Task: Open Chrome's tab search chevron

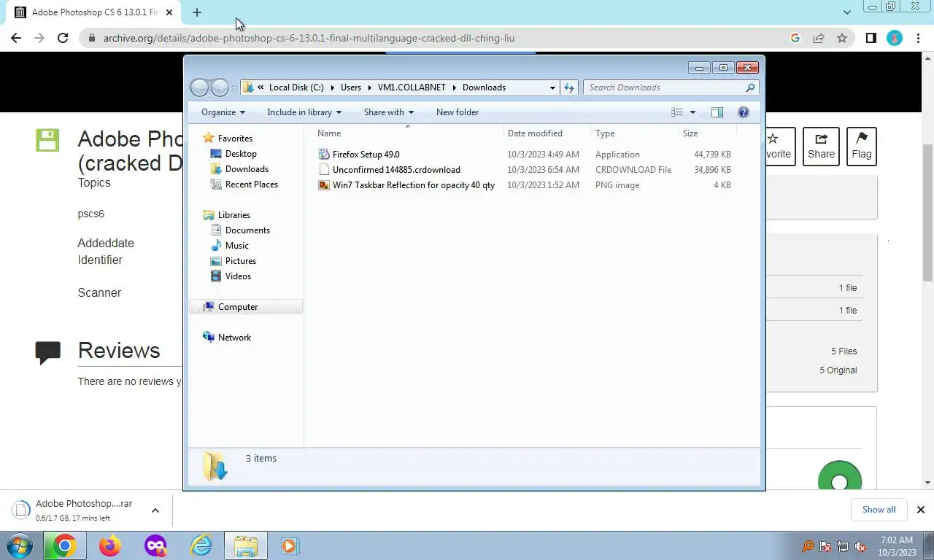Action: pos(847,12)
